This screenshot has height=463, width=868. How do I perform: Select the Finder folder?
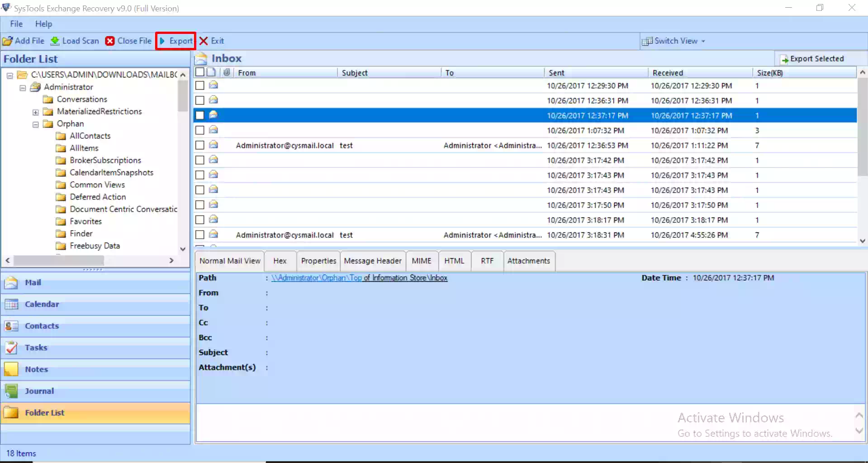(x=81, y=234)
